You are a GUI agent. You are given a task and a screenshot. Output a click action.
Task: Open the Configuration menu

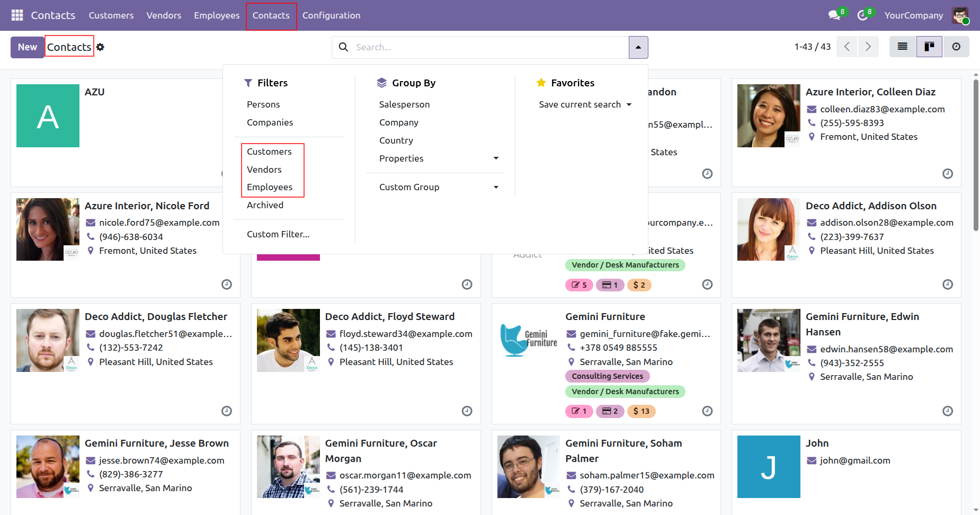[x=332, y=15]
